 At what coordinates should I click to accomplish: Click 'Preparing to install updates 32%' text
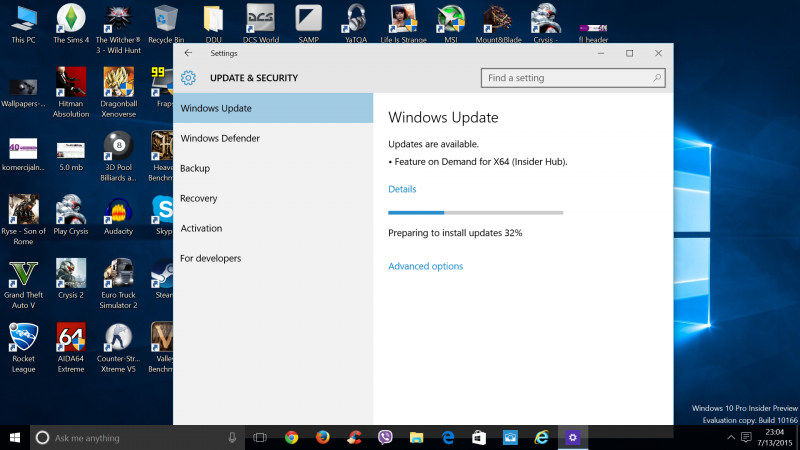[455, 233]
